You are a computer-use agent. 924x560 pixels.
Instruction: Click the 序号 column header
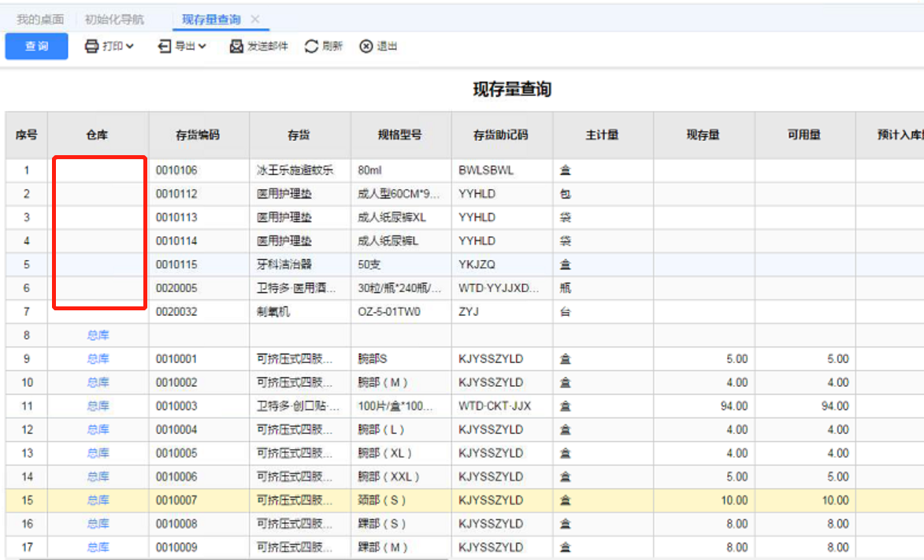(27, 135)
